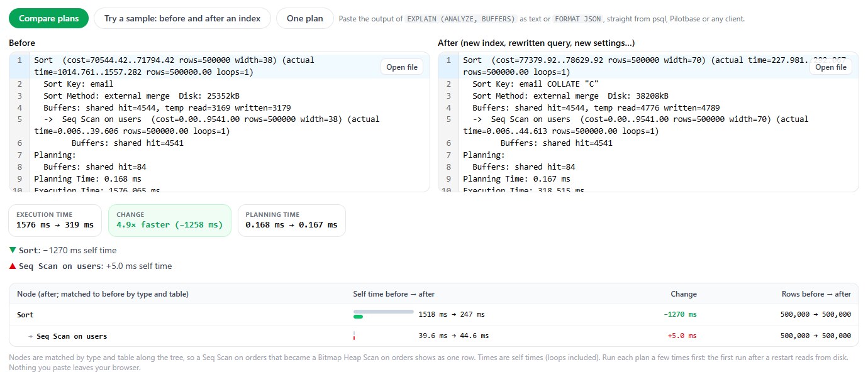This screenshot has width=868, height=372.
Task: Click Disk: 38208kB sort method line
Action: (x=570, y=96)
